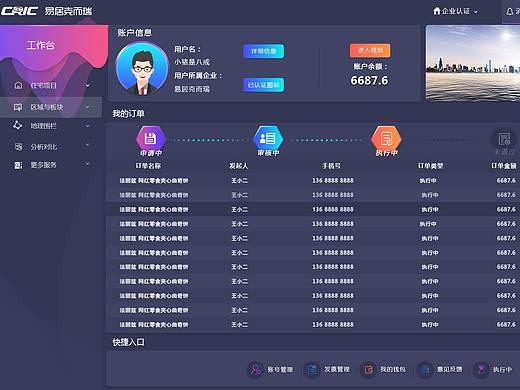Click the 我的钱包 wallet icon
This screenshot has width=520, height=390.
click(x=369, y=369)
